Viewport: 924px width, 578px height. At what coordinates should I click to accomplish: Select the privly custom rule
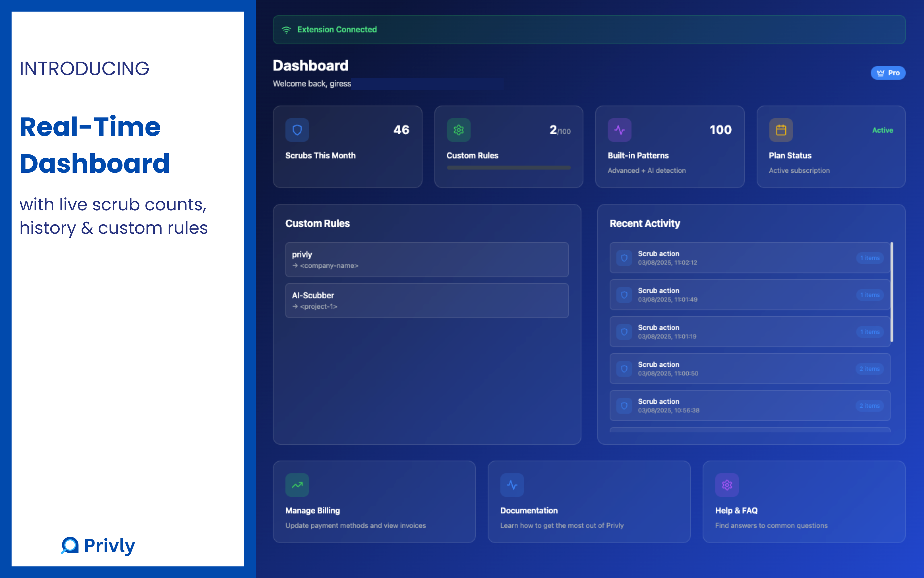(x=427, y=260)
